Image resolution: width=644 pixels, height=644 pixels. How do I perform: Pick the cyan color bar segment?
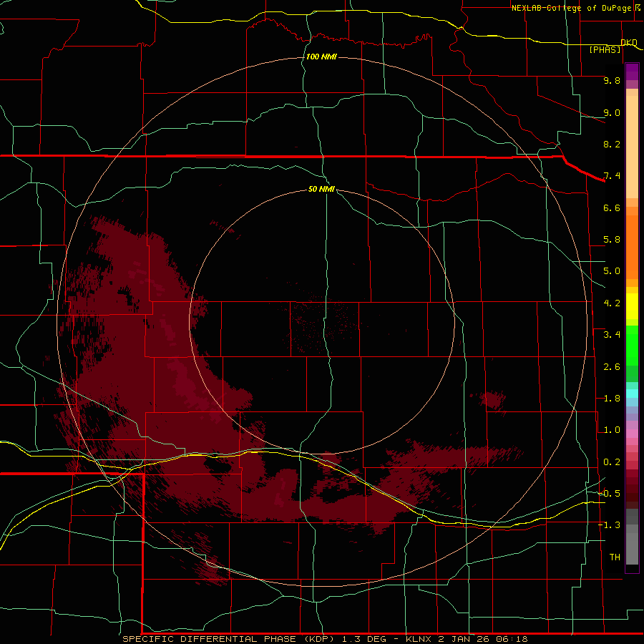tap(632, 394)
